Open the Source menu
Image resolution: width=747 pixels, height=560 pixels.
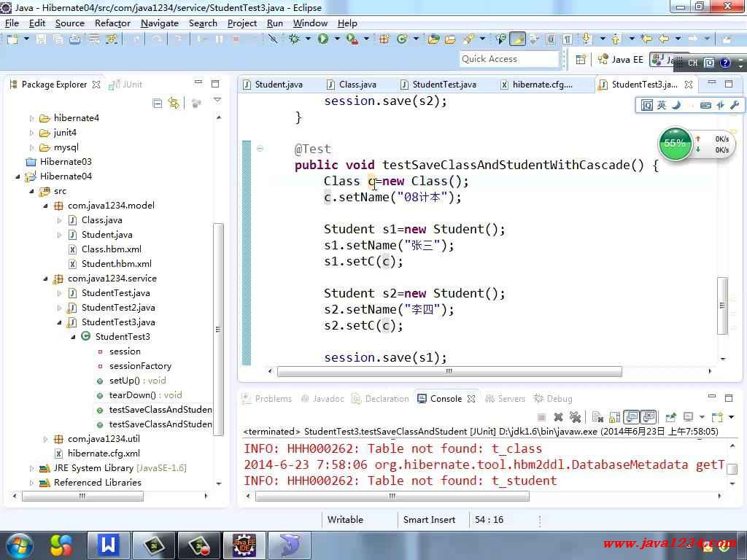69,23
